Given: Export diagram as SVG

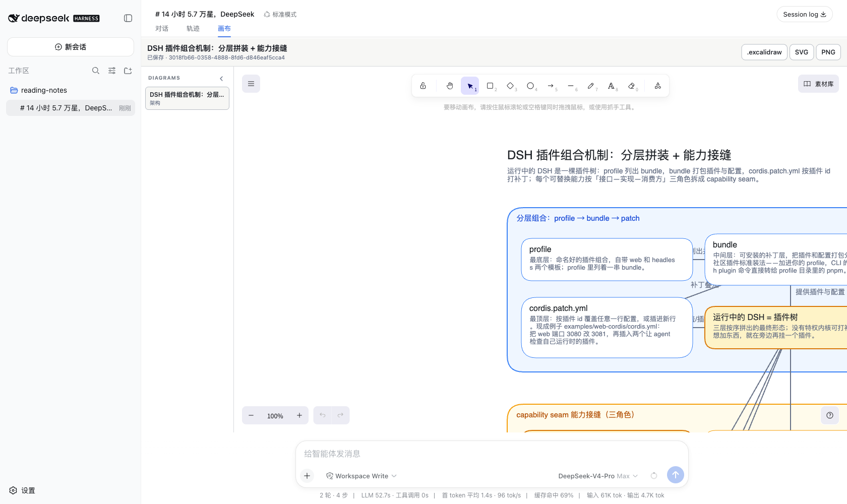Looking at the screenshot, I should [802, 52].
